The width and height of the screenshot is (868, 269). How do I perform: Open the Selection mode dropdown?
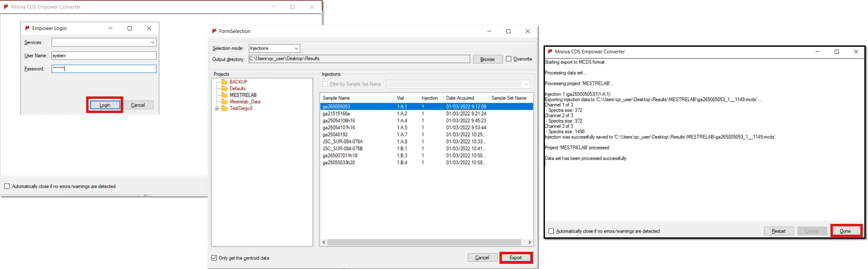pos(274,48)
